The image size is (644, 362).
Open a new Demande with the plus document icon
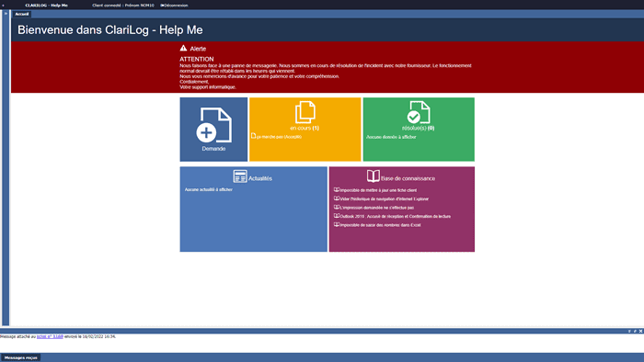(213, 125)
